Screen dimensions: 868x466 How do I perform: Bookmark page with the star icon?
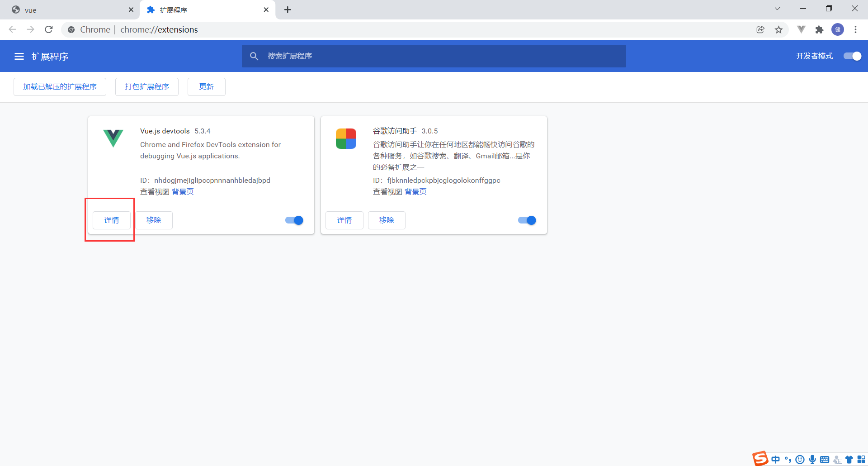779,29
